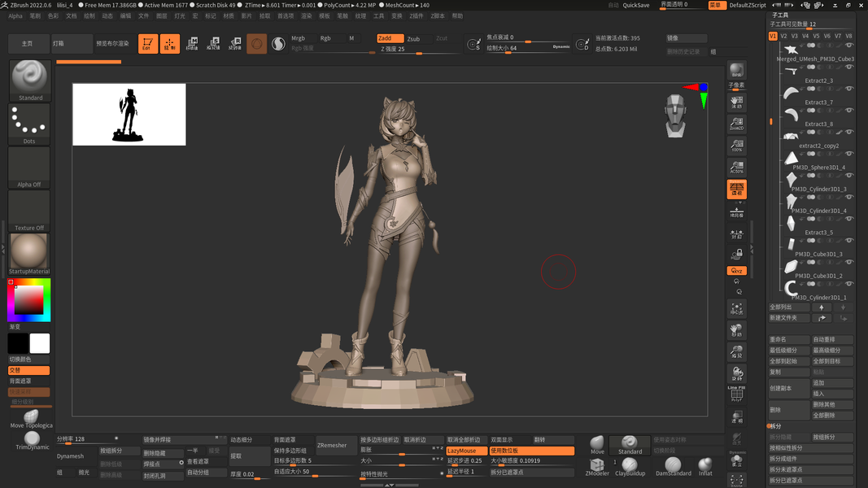Click the local symmetry (对称) icon
This screenshot has height=488, width=868.
click(x=737, y=234)
